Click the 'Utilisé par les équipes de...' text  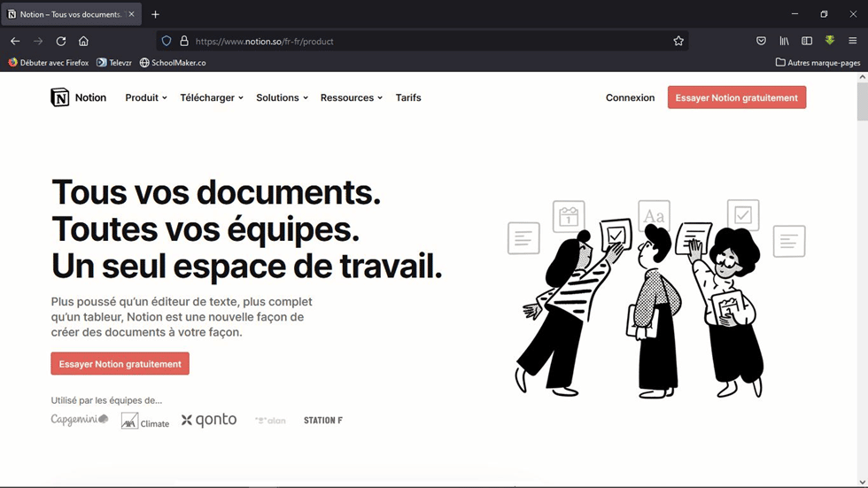(x=106, y=400)
